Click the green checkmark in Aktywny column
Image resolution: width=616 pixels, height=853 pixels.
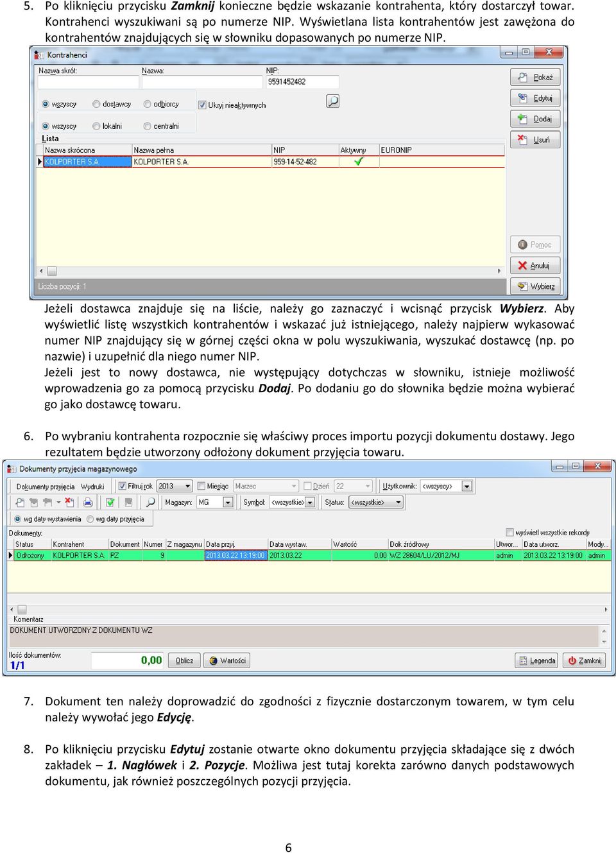(x=359, y=161)
